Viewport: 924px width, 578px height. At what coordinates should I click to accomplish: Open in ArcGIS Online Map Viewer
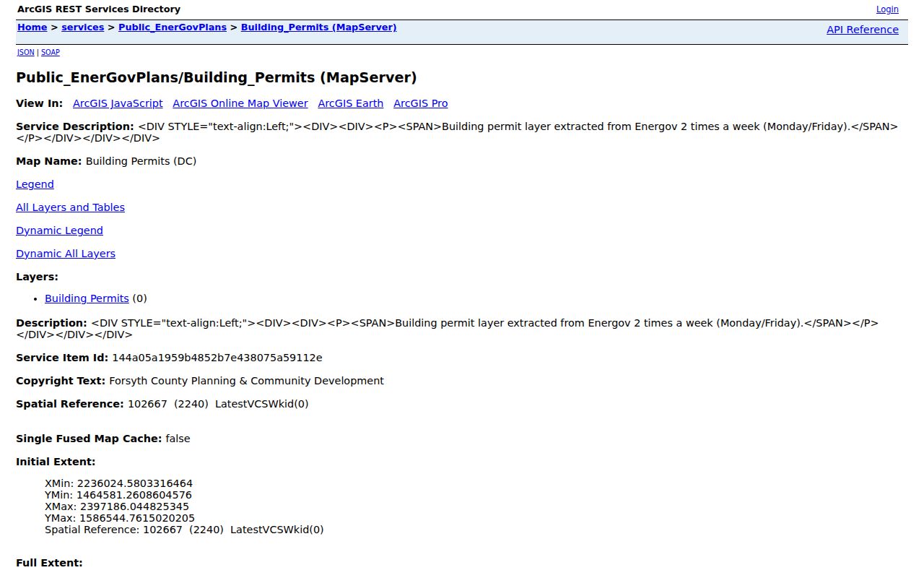pos(240,103)
